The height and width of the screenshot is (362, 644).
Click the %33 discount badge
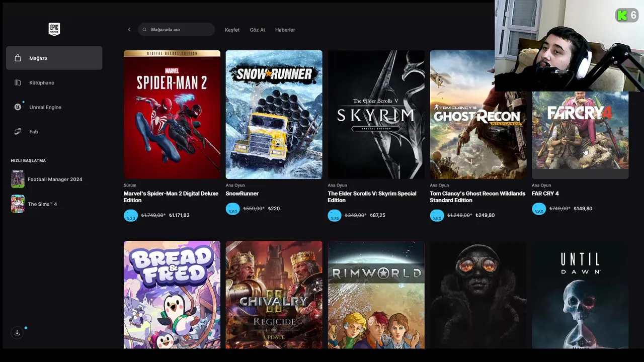(x=131, y=215)
